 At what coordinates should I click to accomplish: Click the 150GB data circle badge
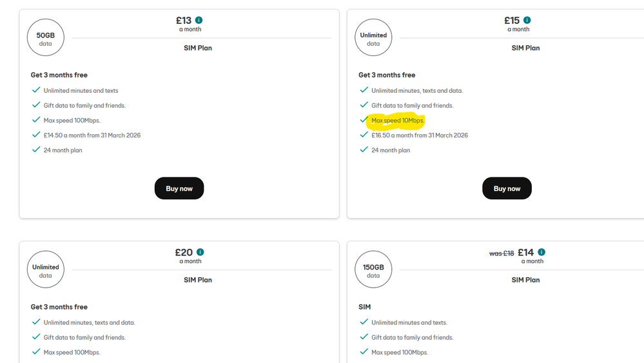pos(373,270)
